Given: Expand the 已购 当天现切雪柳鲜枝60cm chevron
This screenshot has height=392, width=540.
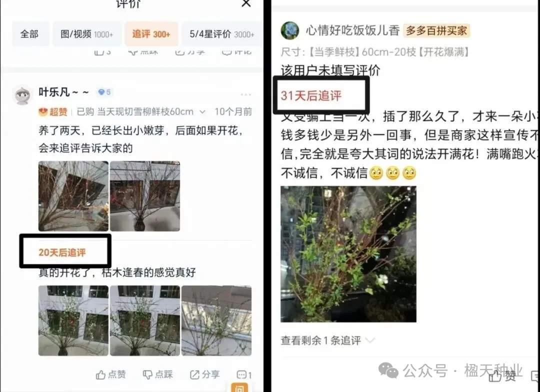Looking at the screenshot, I should (202, 112).
